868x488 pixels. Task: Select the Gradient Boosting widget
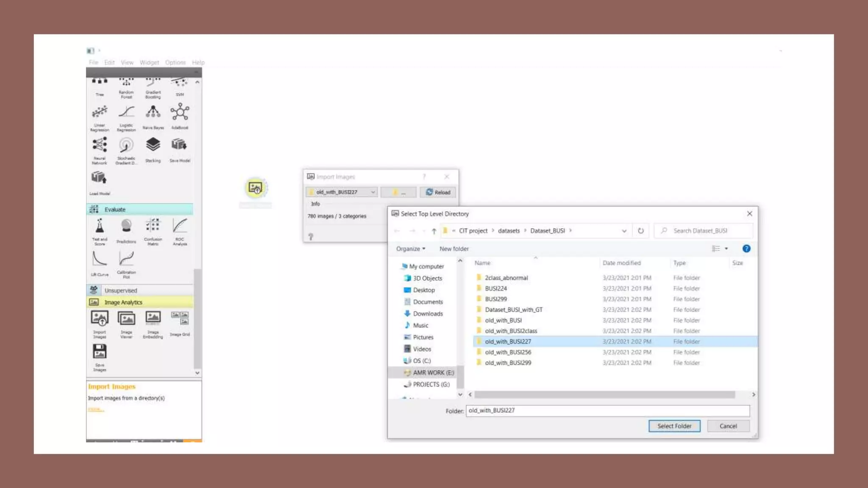153,88
